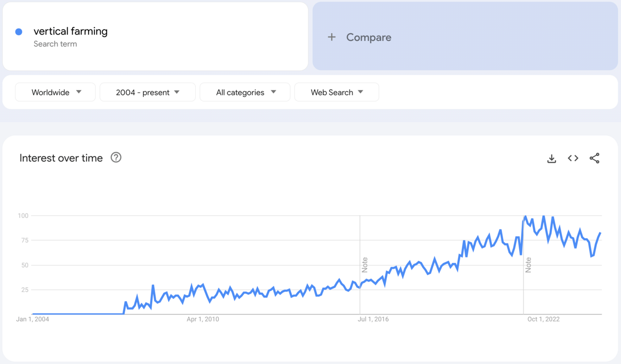Image resolution: width=621 pixels, height=364 pixels.
Task: Click the blue dot beside vertical farming
Action: coord(19,32)
